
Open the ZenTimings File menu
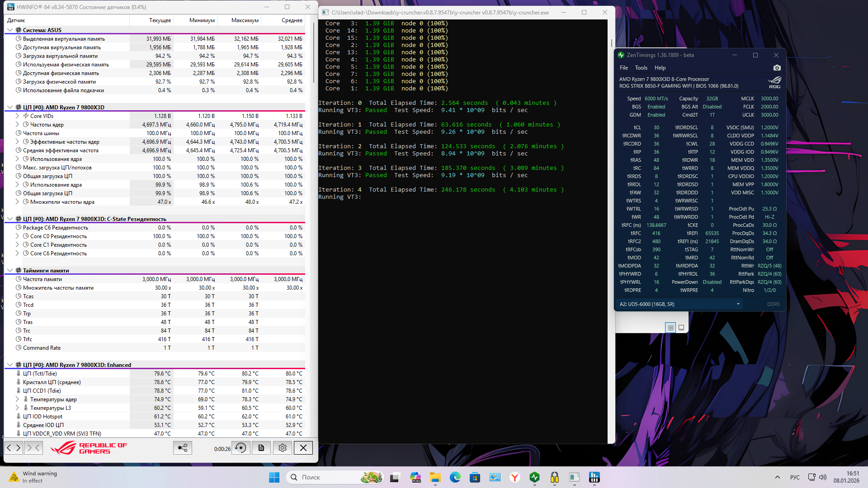pyautogui.click(x=623, y=68)
